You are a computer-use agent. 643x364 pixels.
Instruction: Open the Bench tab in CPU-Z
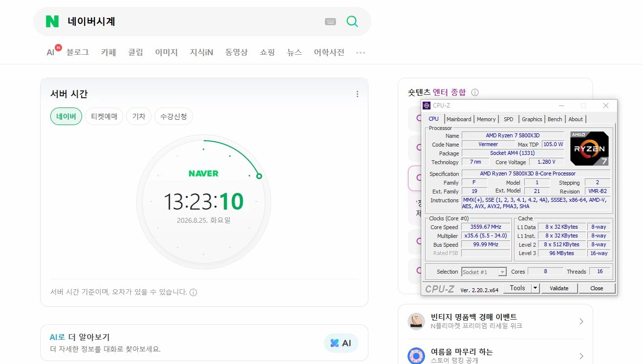click(x=555, y=119)
